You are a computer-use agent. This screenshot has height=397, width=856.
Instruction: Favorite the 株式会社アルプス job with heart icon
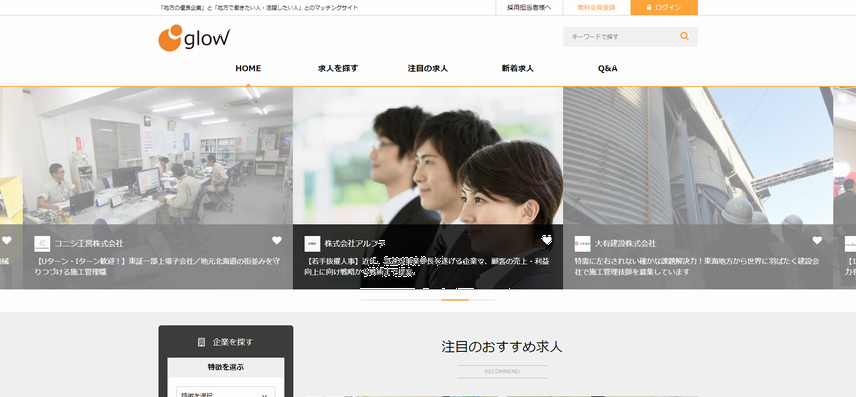tap(546, 240)
